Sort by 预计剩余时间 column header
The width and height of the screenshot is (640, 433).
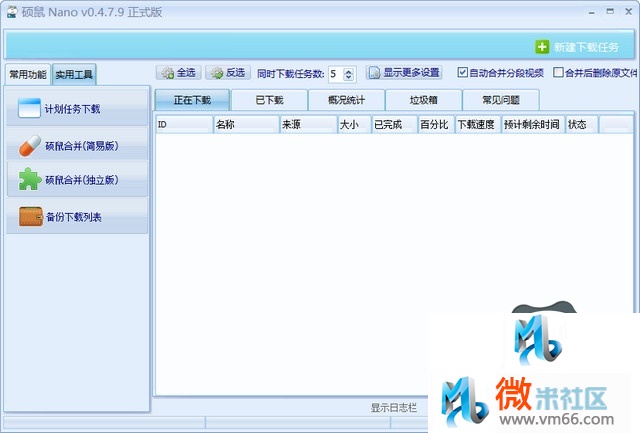533,124
